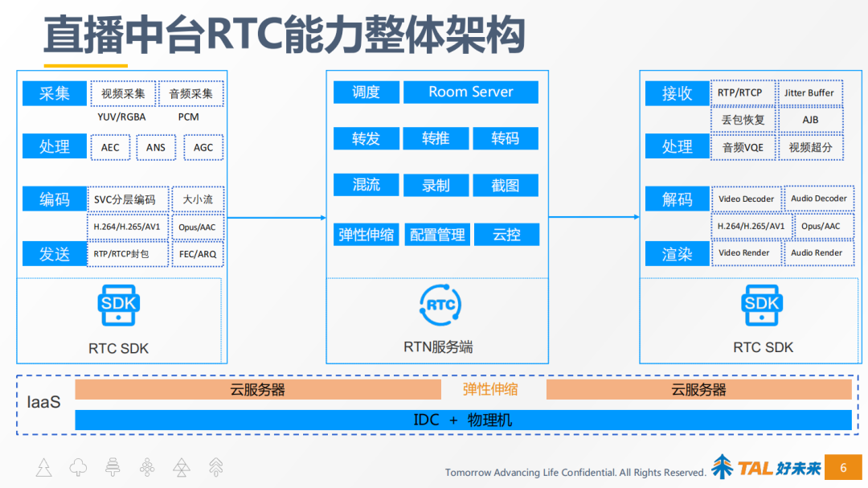Click the blue 采集 label box
The image size is (868, 488).
pos(55,93)
